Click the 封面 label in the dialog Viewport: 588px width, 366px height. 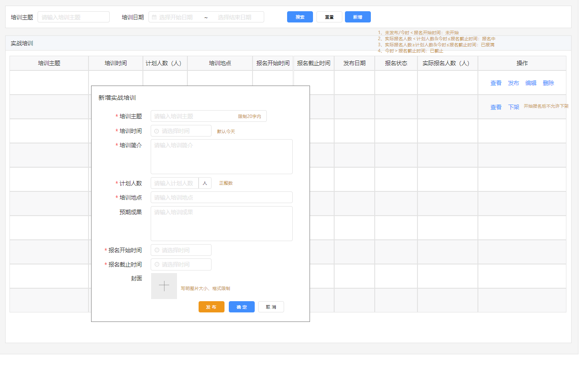coord(136,278)
